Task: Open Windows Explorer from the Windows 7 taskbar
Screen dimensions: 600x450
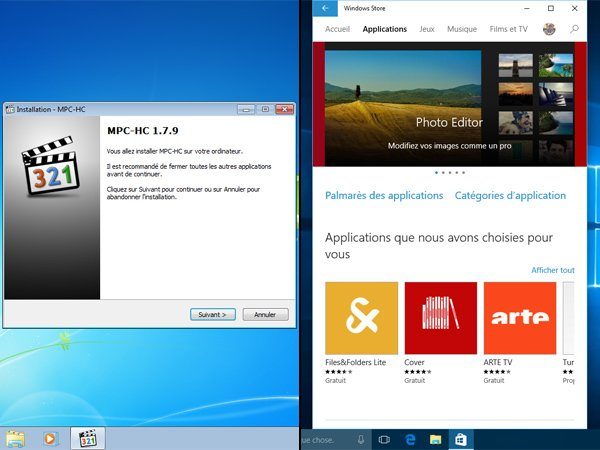Action: (15, 439)
